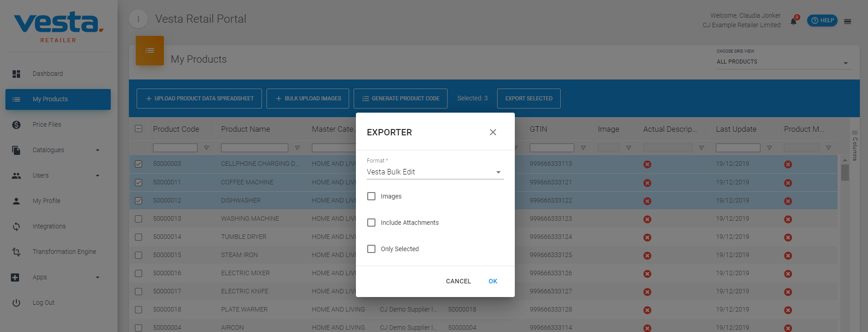This screenshot has height=332, width=868.
Task: Click the Price Files dollar icon
Action: point(16,124)
